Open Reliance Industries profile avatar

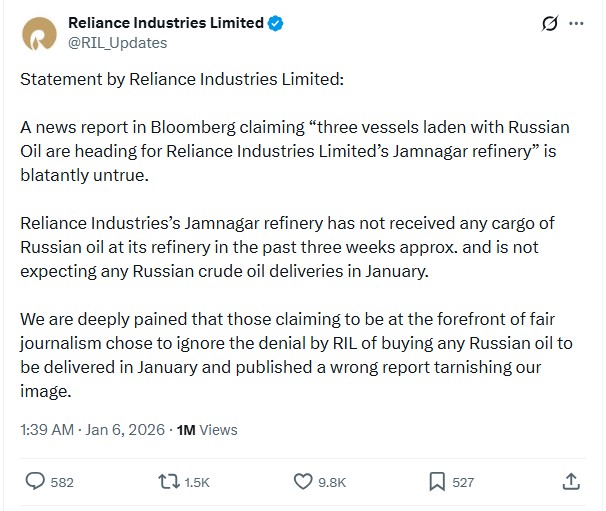[x=39, y=33]
